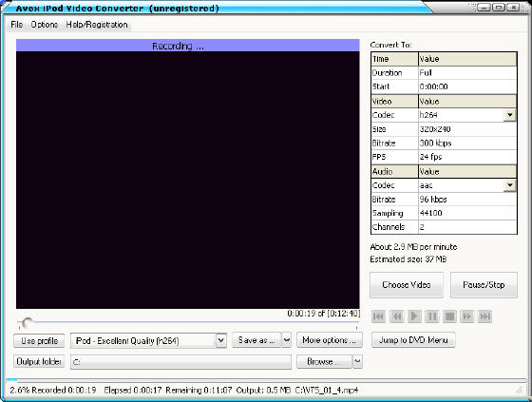Click the Pause/Stop button
This screenshot has height=402, width=532.
click(484, 284)
